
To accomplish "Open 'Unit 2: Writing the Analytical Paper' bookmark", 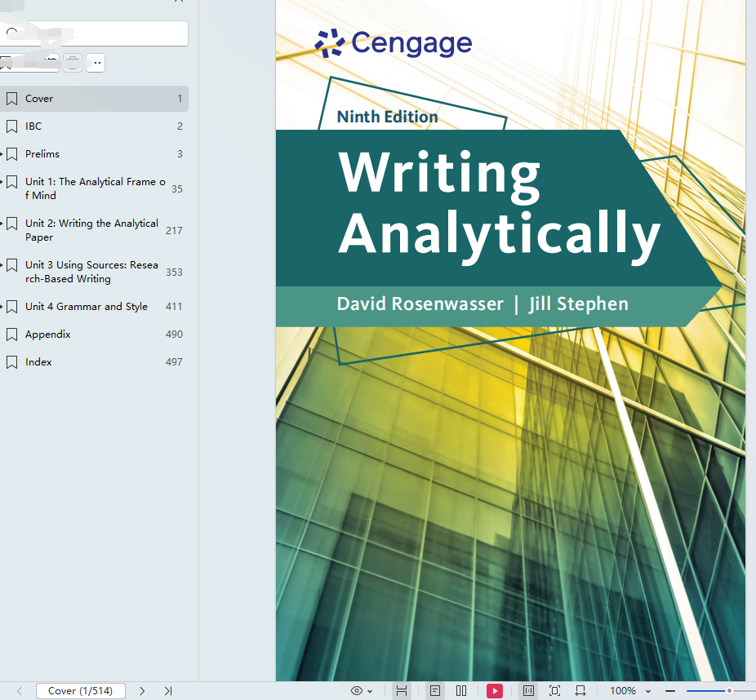I will coord(94,230).
